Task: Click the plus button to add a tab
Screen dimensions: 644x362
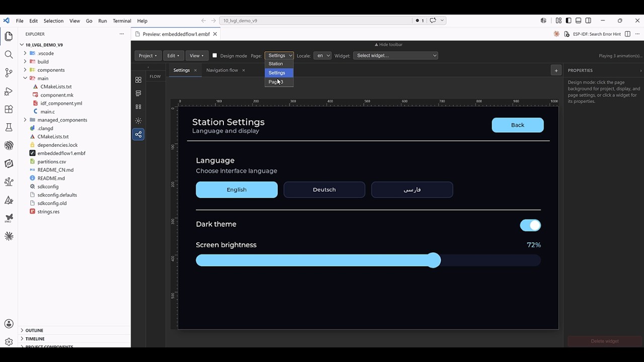Action: (556, 70)
